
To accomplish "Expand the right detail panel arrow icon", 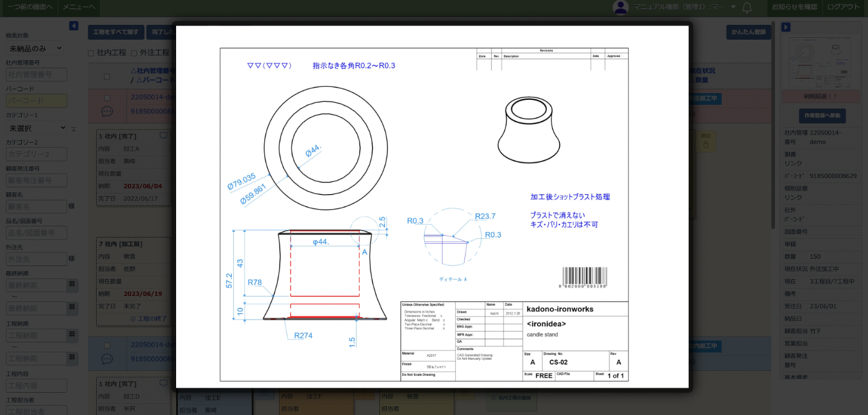I will [x=786, y=27].
